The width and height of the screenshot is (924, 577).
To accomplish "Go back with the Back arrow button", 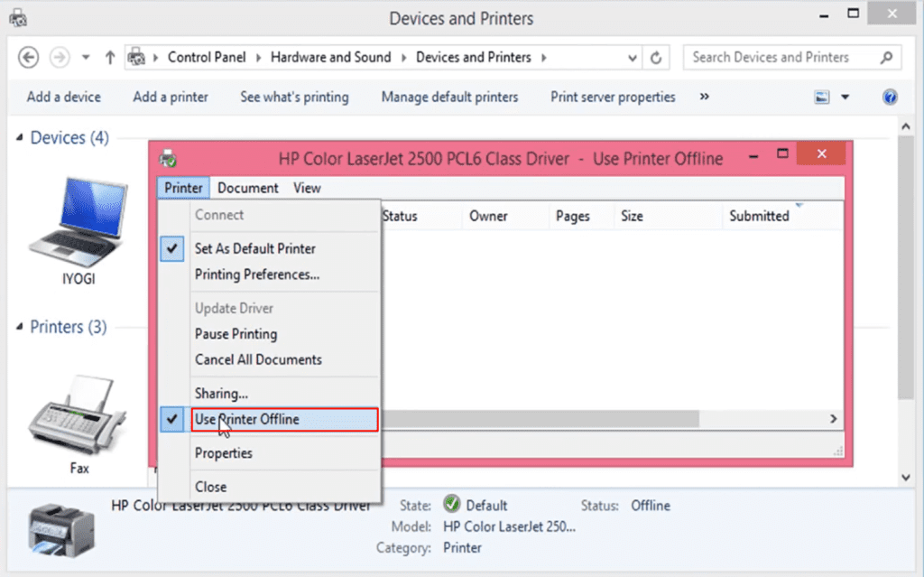I will point(28,57).
